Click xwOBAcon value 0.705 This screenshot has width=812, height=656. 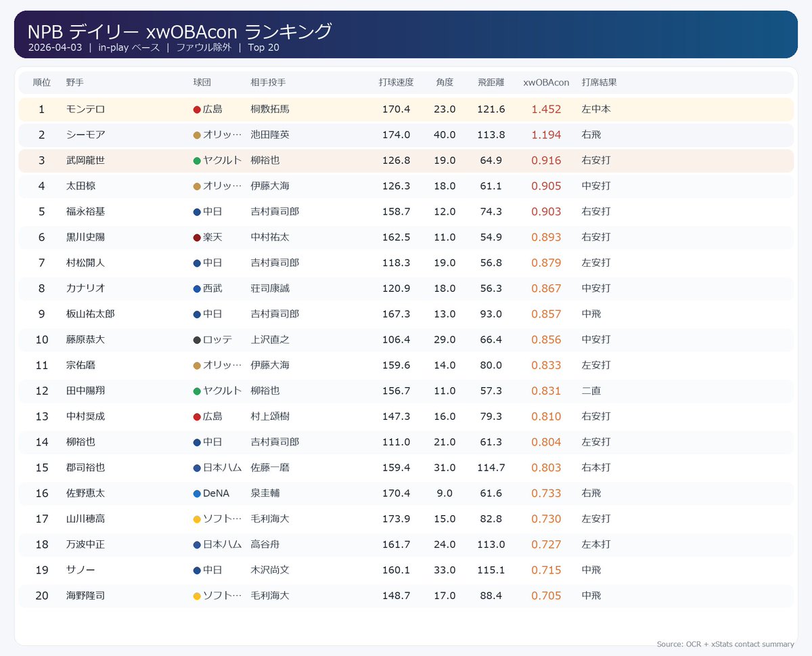tap(546, 596)
